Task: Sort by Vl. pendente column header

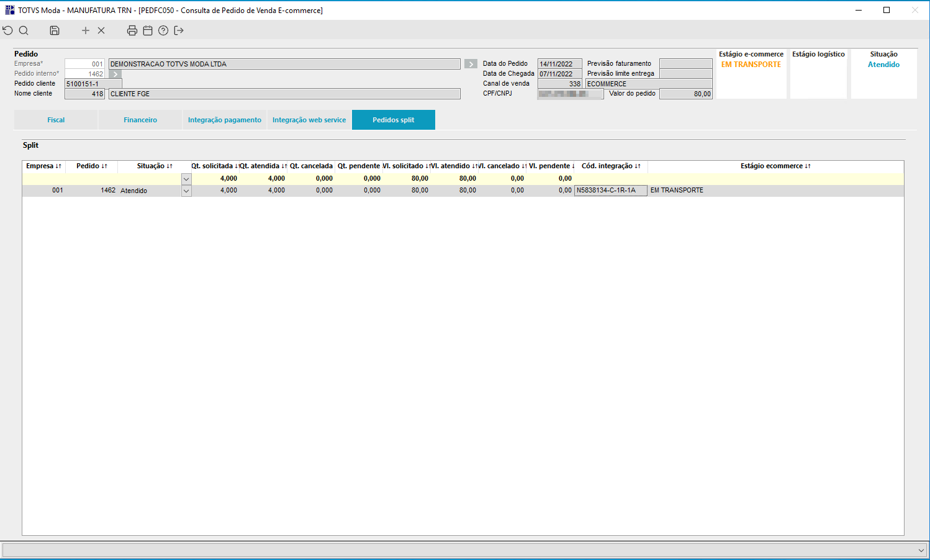Action: click(551, 166)
